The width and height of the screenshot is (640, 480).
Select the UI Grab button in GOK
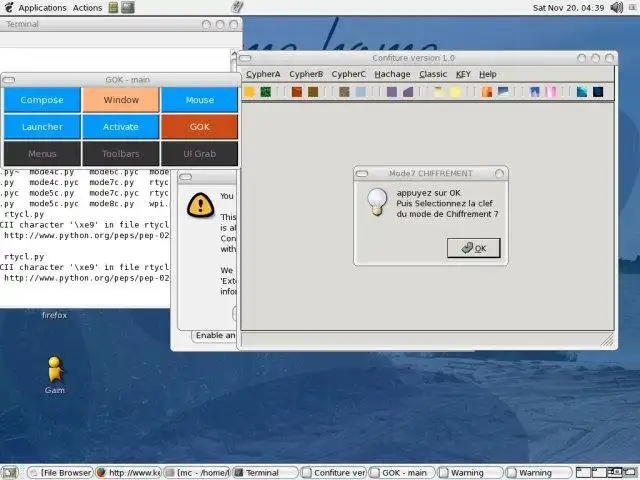point(200,154)
